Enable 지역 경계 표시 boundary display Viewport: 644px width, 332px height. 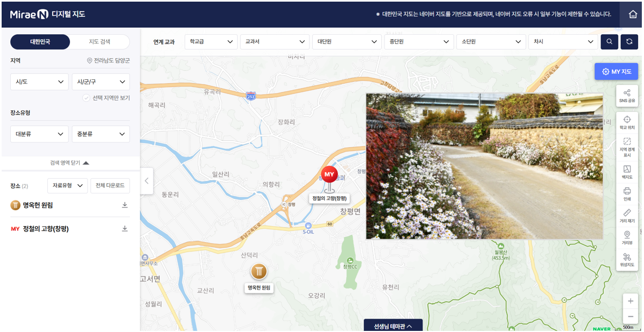[x=628, y=147]
